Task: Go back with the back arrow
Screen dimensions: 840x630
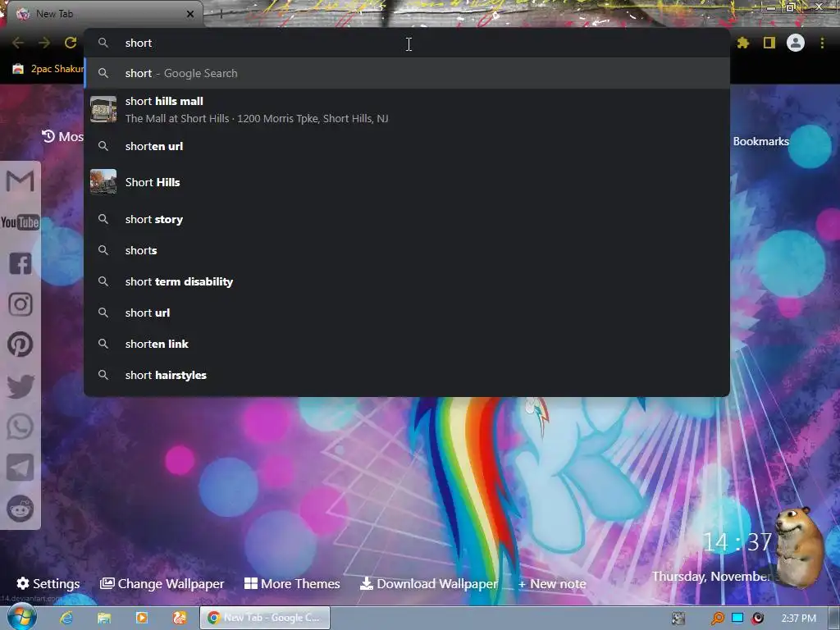Action: [18, 43]
